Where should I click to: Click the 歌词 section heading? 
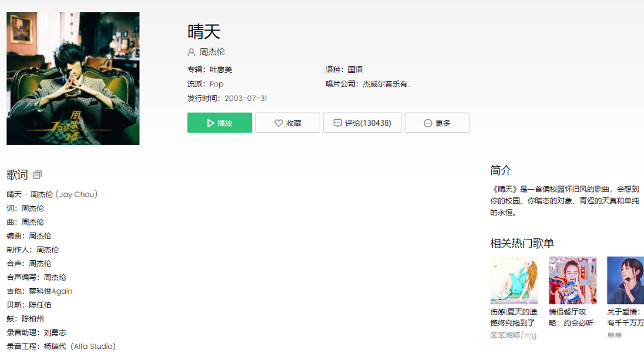coord(17,175)
